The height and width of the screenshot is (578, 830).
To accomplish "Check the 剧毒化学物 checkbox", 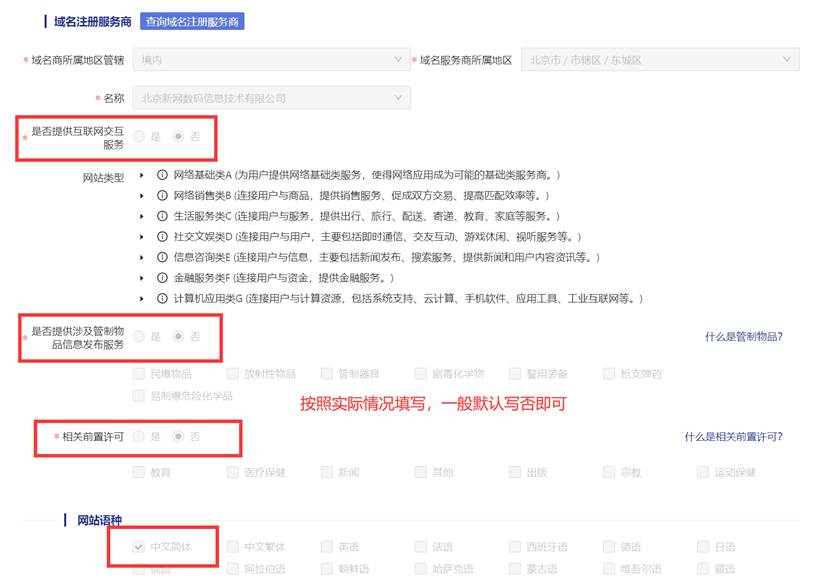I will pyautogui.click(x=421, y=374).
